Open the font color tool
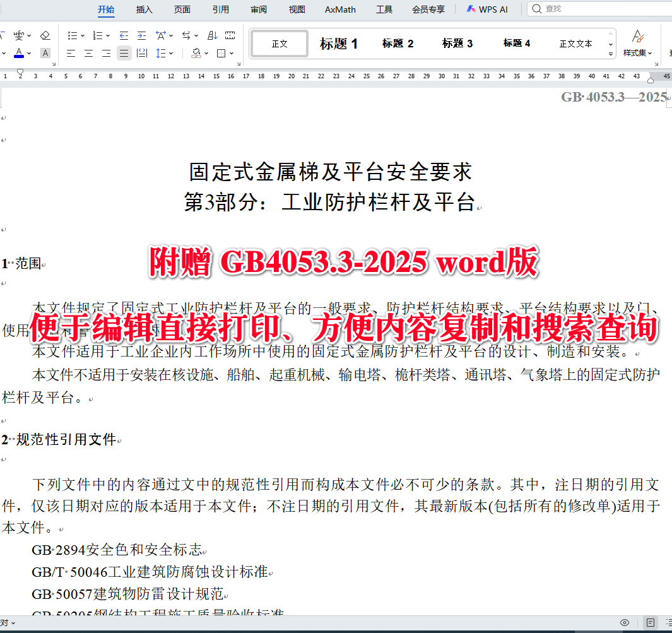This screenshot has height=633, width=672. pyautogui.click(x=20, y=53)
